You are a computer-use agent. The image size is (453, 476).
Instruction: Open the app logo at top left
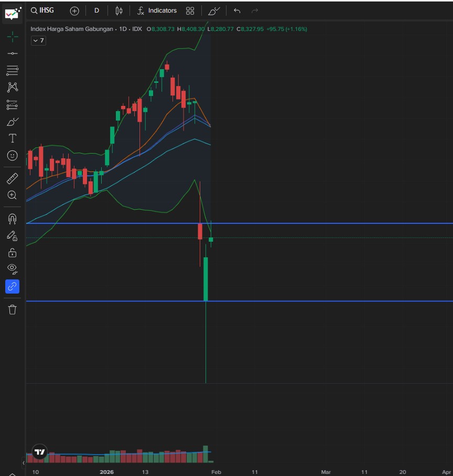click(x=12, y=14)
